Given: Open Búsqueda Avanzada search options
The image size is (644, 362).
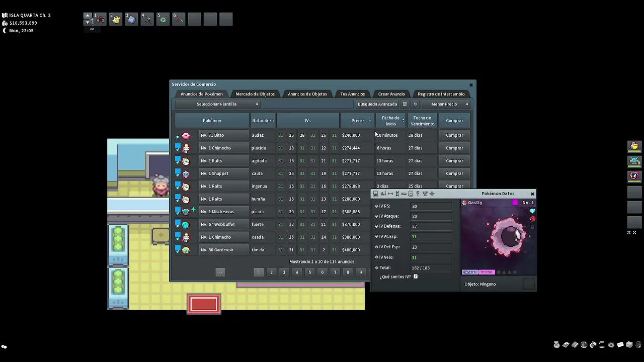Looking at the screenshot, I should [x=377, y=104].
